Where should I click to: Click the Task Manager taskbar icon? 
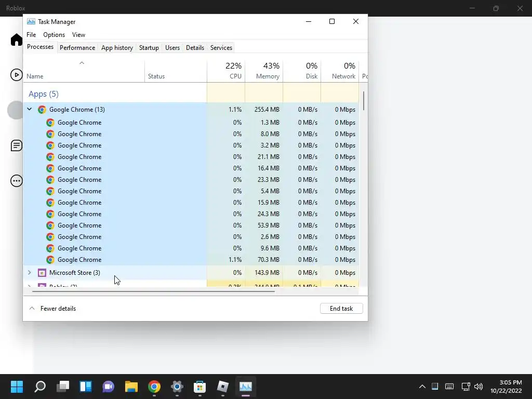pyautogui.click(x=245, y=387)
